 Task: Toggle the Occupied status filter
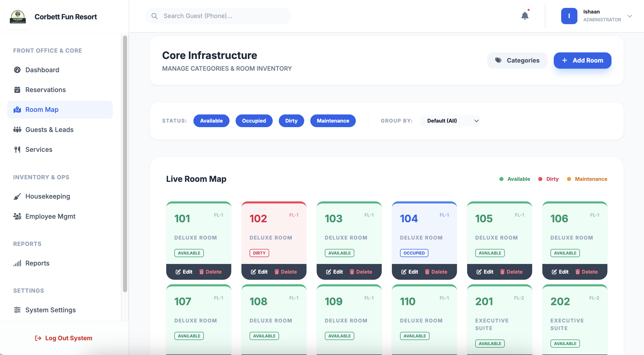tap(254, 121)
